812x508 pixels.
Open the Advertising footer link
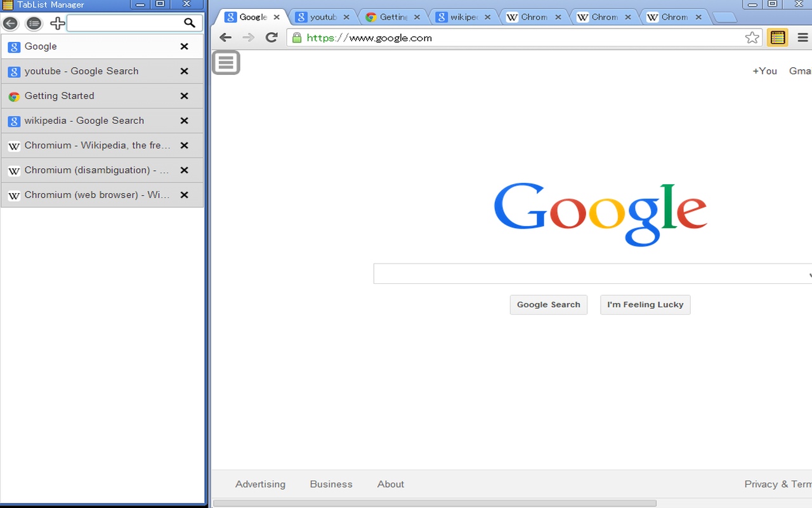pos(260,484)
